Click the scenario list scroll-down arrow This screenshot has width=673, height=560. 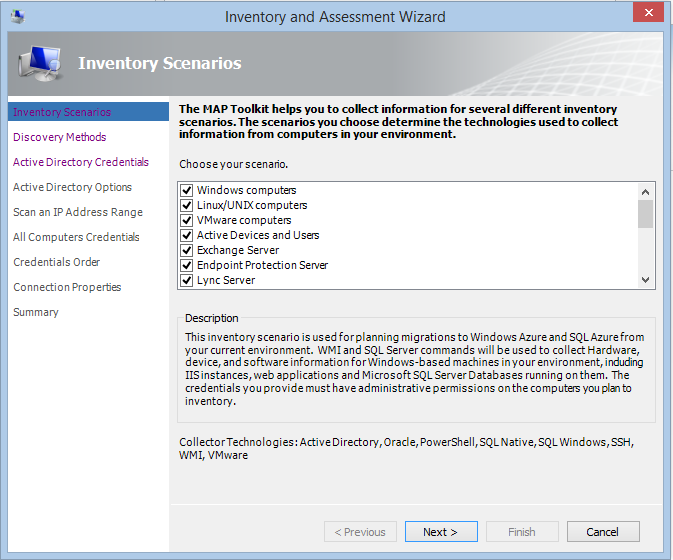pos(646,280)
